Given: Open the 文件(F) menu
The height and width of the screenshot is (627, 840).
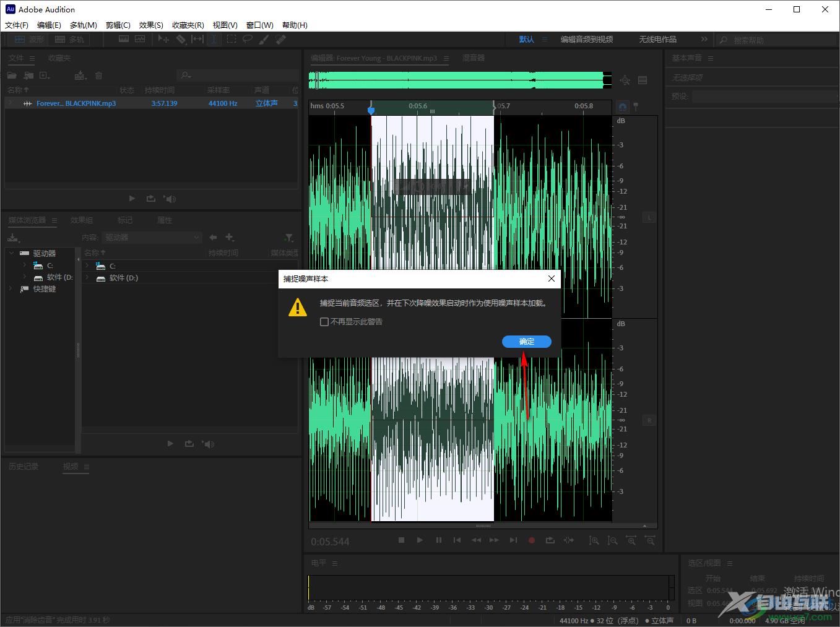Looking at the screenshot, I should [x=17, y=25].
